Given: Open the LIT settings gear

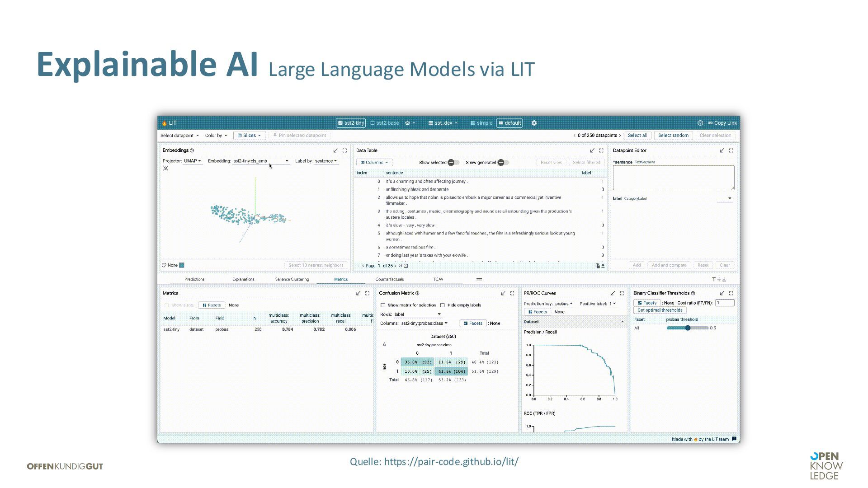Looking at the screenshot, I should pos(534,123).
